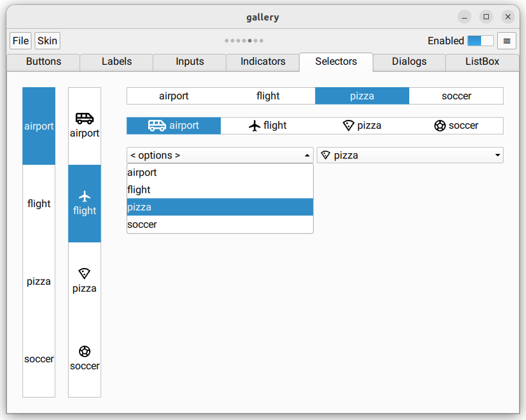Click airport text in the horizontal icon bar

184,126
